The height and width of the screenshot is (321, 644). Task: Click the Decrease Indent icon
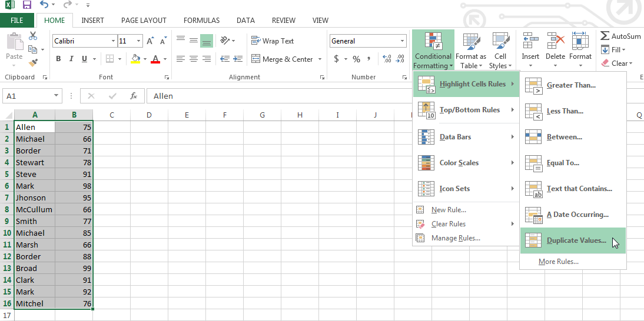[225, 59]
